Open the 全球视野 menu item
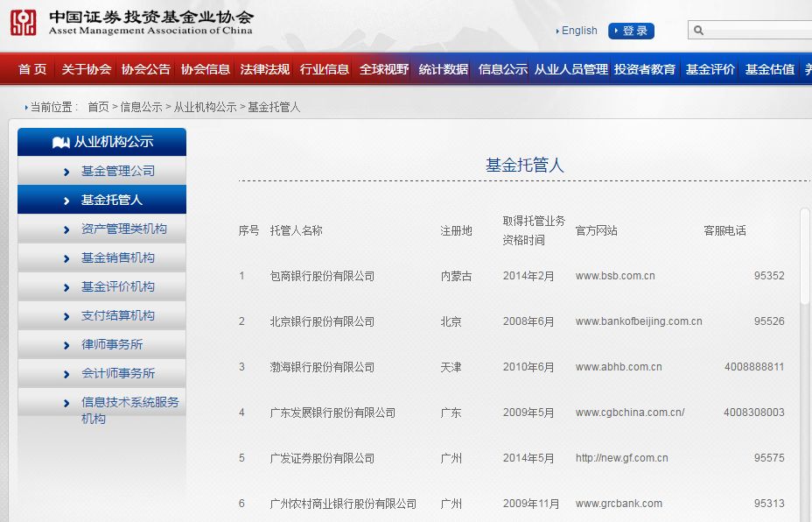 point(384,69)
